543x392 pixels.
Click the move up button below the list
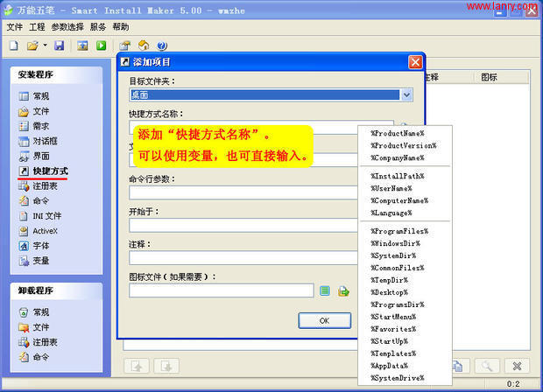click(x=137, y=366)
